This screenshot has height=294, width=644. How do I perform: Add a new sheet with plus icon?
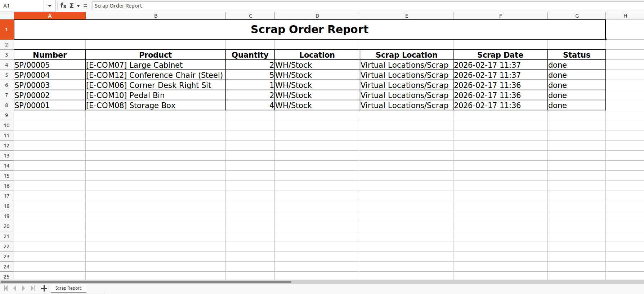(44, 288)
